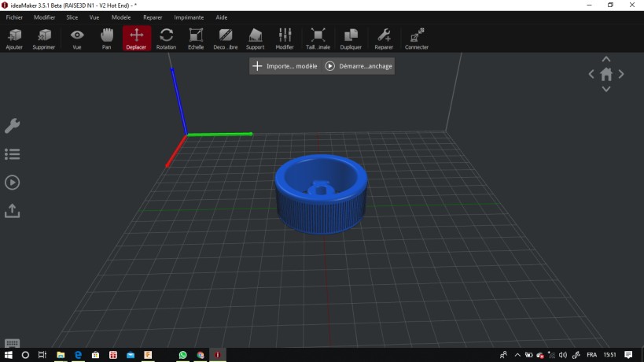Open the Modifier menu in menu bar
Screen dimensions: 644x362
pyautogui.click(x=44, y=17)
